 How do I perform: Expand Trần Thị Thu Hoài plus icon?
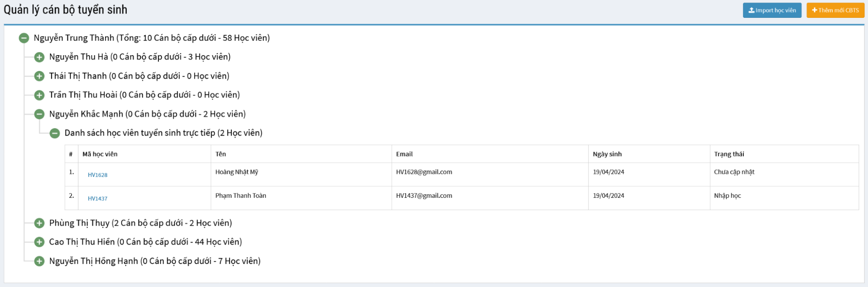tap(40, 95)
